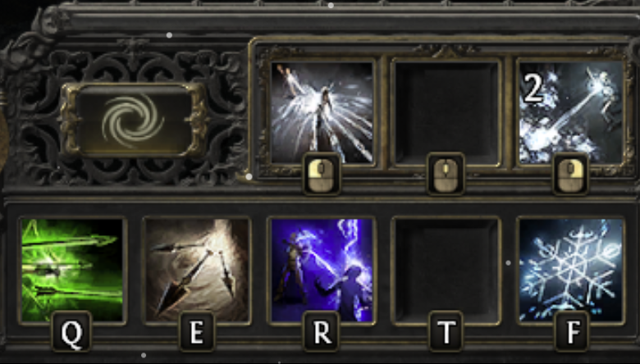The image size is (640, 364).
Task: Select the icy beam skill with 2 charges
Action: point(570,112)
